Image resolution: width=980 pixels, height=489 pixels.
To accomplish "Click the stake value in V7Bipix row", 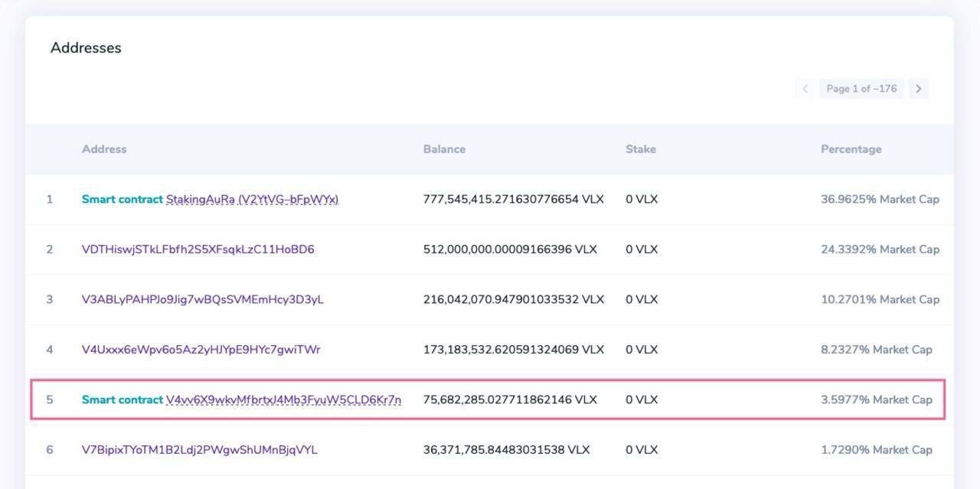I will (642, 450).
